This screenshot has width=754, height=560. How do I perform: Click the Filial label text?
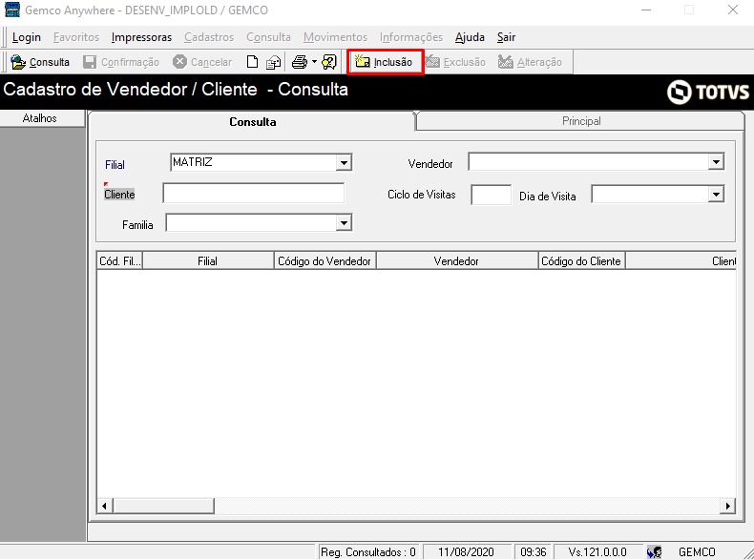pos(115,165)
